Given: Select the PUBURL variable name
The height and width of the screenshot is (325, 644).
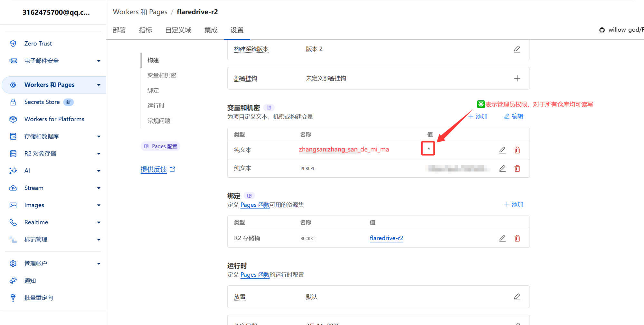Looking at the screenshot, I should pos(308,169).
